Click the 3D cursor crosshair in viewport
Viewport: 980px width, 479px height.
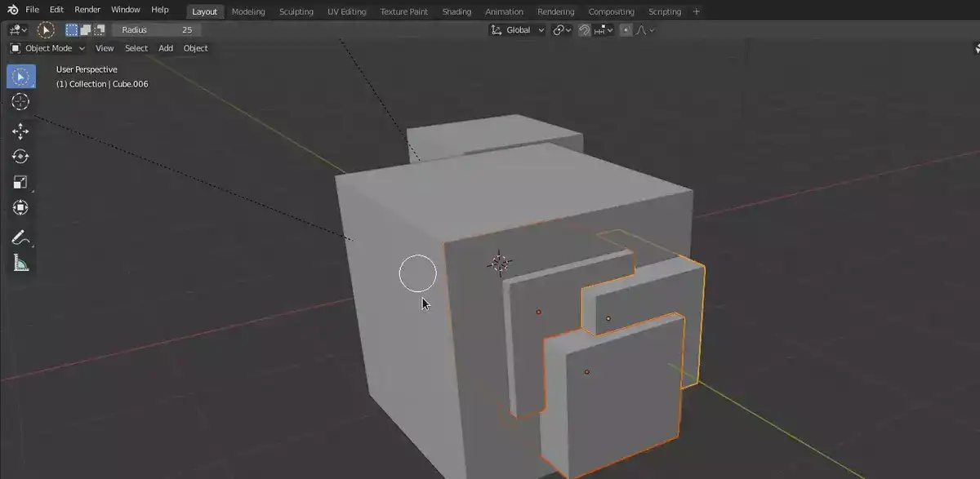click(x=499, y=263)
